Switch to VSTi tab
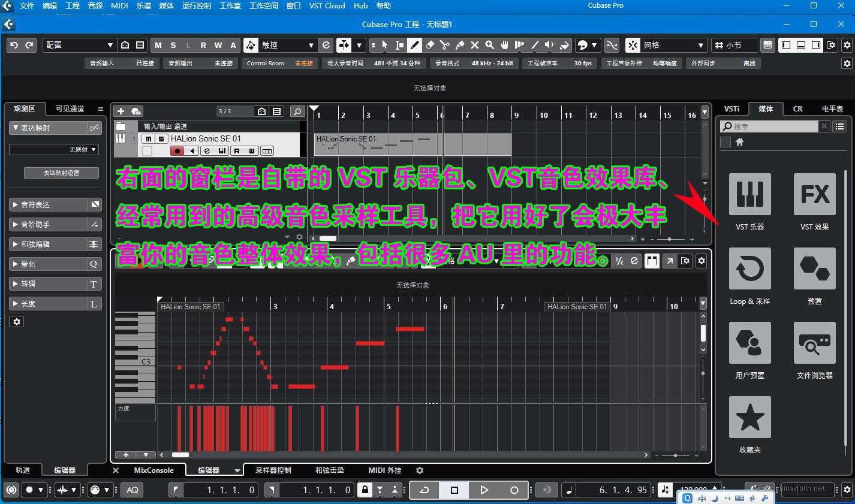The image size is (855, 504). pos(731,108)
